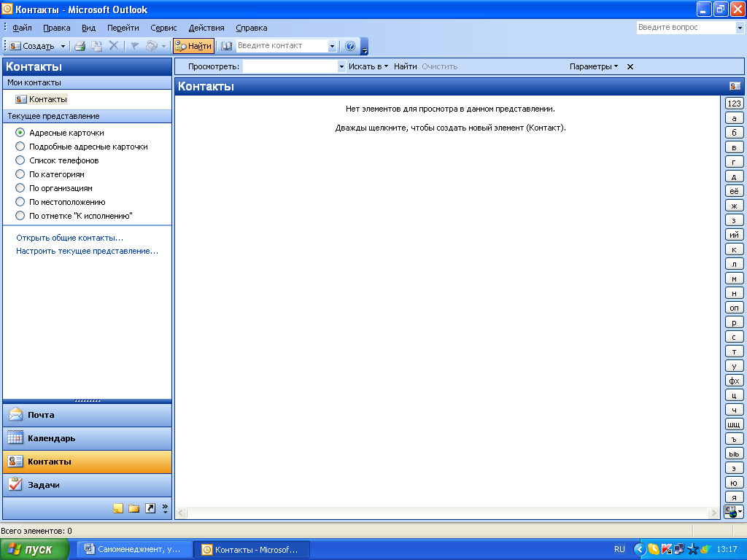The height and width of the screenshot is (560, 747).
Task: Open the Календарь navigation button
Action: point(88,438)
